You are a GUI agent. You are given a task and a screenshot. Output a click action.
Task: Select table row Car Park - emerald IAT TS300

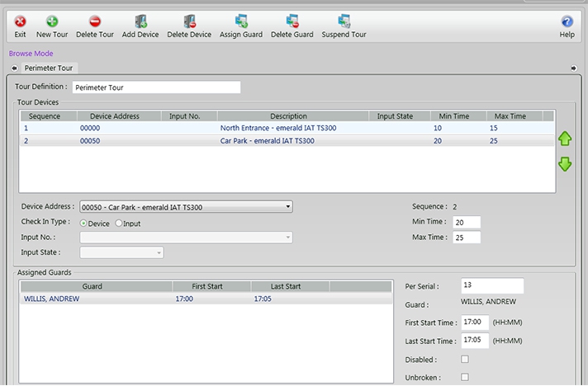click(287, 141)
